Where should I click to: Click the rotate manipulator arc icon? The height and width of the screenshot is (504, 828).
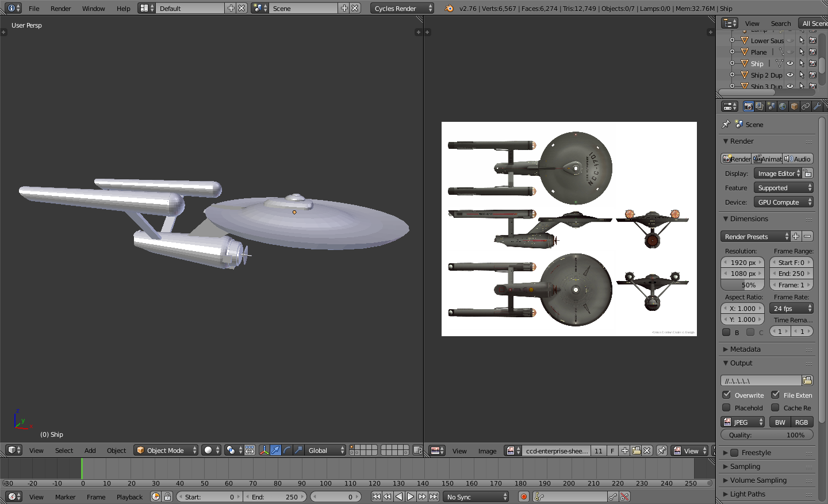[287, 450]
